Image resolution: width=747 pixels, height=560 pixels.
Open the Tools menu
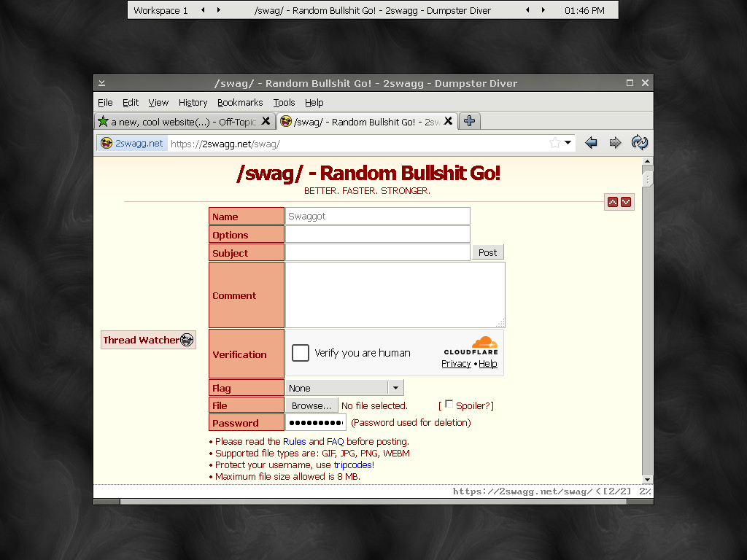click(x=285, y=102)
